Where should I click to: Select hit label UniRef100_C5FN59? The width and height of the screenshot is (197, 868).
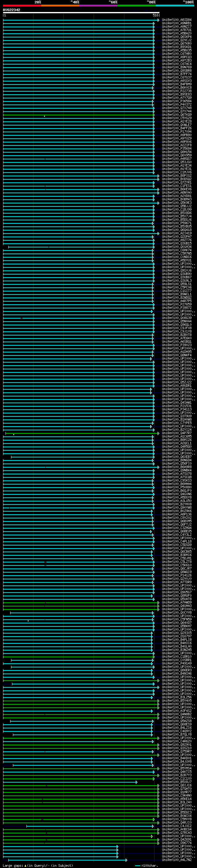pyautogui.click(x=177, y=619)
